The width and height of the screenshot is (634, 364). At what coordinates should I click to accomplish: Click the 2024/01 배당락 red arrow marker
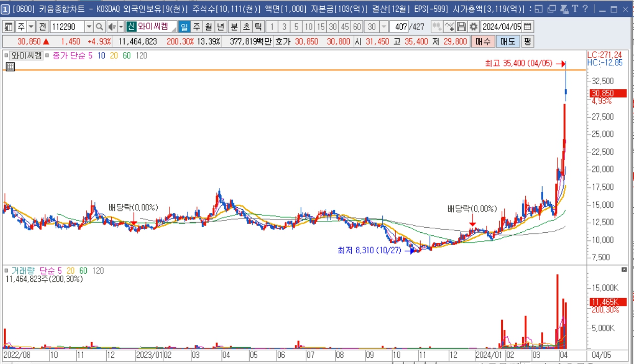coord(473,223)
